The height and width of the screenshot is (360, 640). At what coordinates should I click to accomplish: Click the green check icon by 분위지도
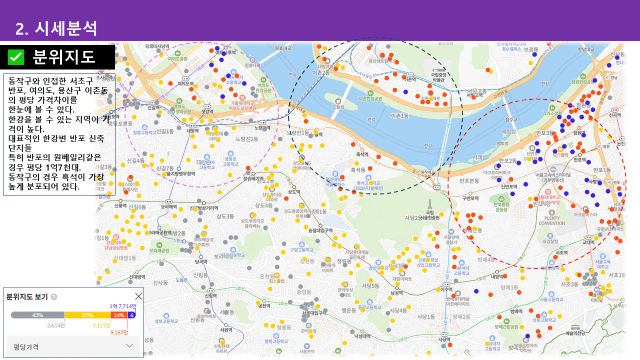point(16,57)
